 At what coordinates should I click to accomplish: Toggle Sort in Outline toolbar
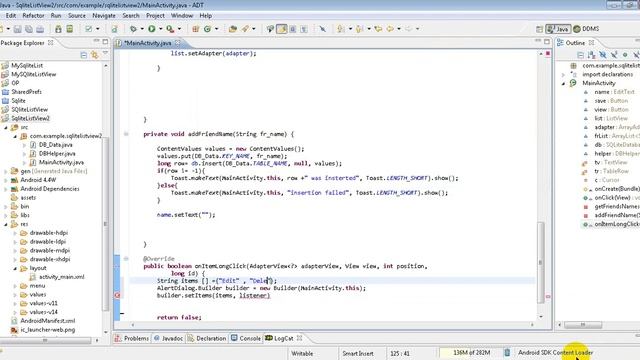[x=591, y=55]
